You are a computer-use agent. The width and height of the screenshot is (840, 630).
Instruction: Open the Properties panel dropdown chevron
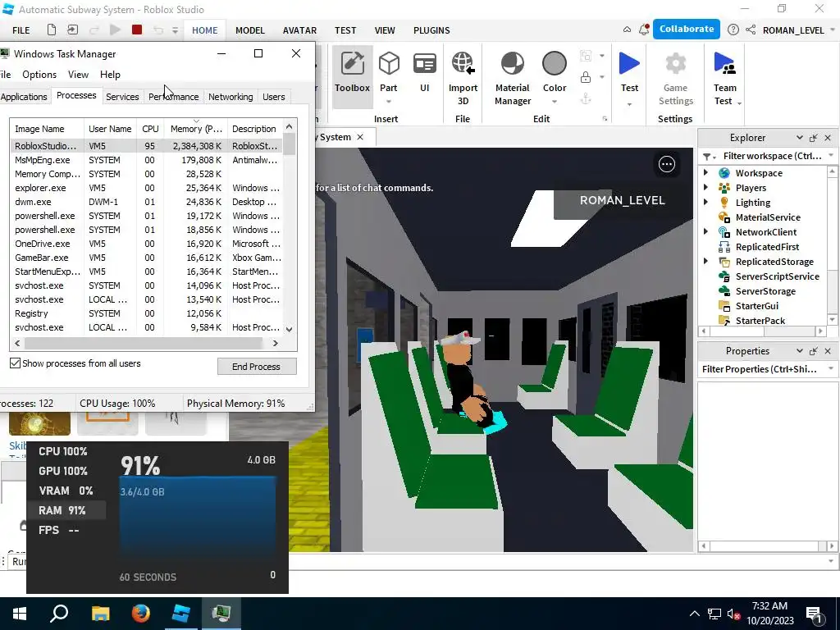799,351
